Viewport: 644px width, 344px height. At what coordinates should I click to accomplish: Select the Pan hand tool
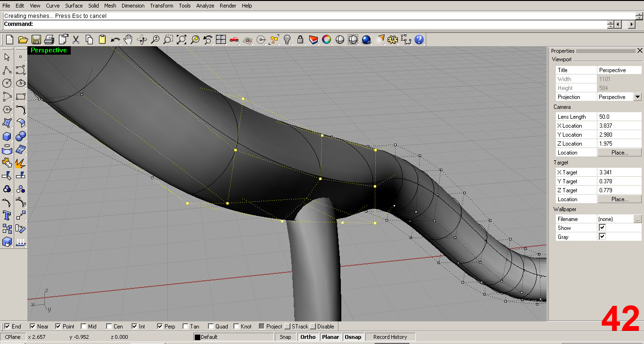[x=128, y=40]
